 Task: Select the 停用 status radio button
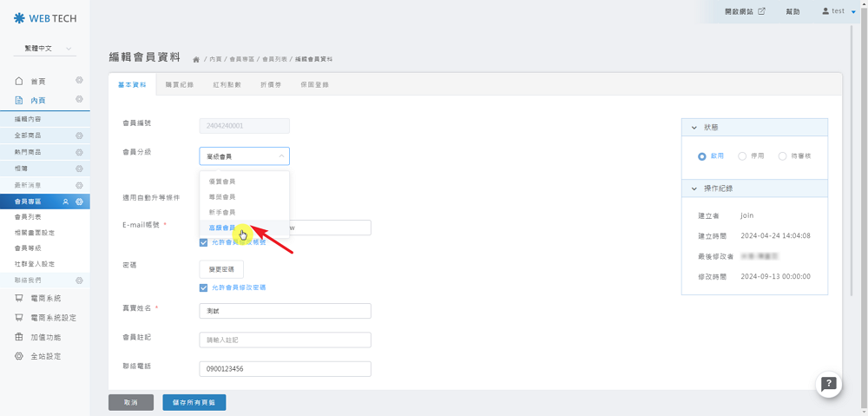tap(742, 156)
